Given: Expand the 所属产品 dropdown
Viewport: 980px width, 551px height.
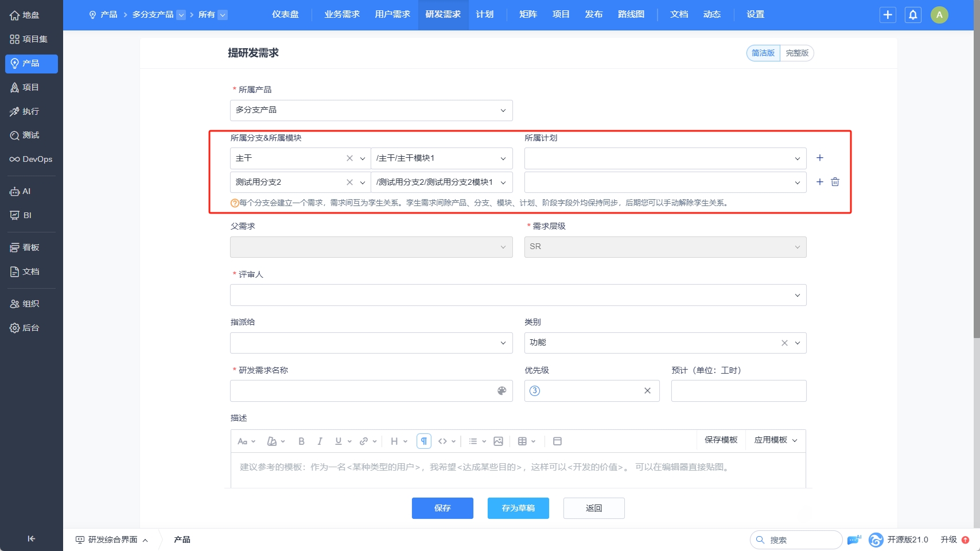Looking at the screenshot, I should (x=371, y=110).
